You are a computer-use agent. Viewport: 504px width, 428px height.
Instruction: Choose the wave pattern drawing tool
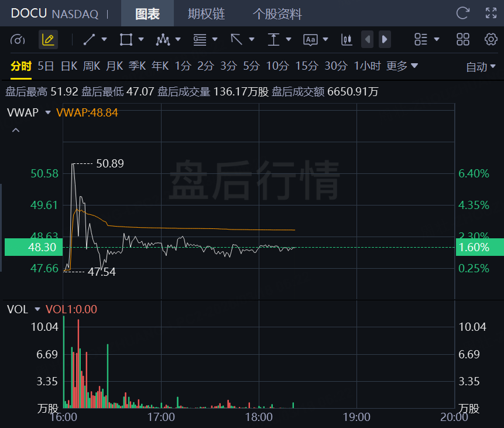click(163, 40)
